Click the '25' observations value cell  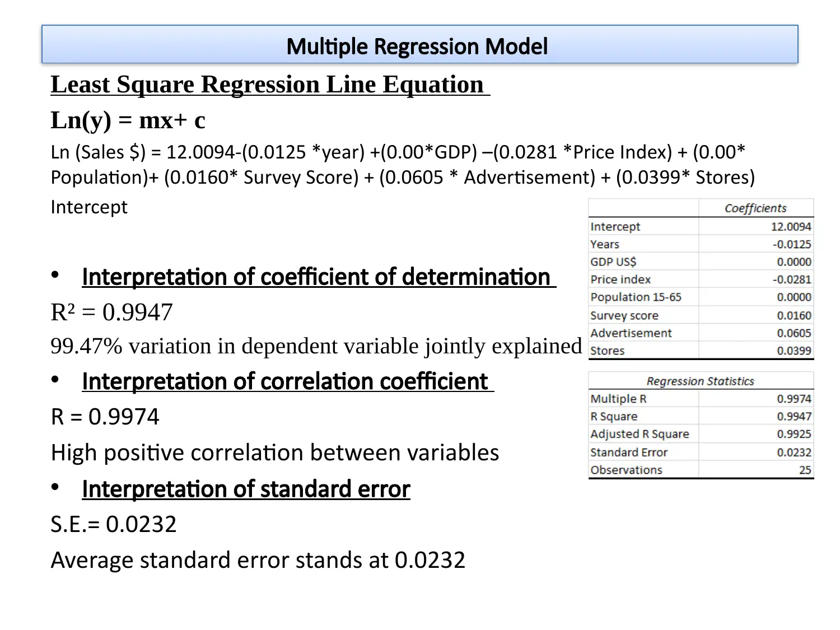[805, 470]
